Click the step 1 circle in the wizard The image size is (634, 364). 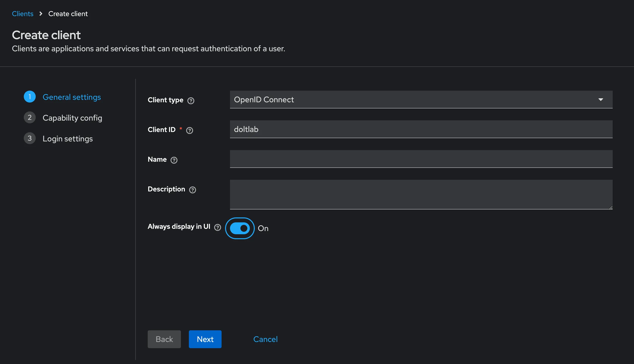click(x=29, y=97)
